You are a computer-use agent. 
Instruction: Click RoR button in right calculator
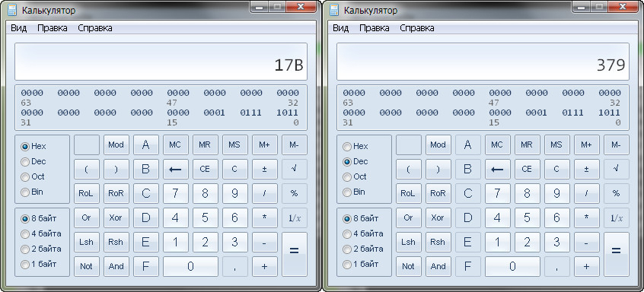pyautogui.click(x=438, y=194)
